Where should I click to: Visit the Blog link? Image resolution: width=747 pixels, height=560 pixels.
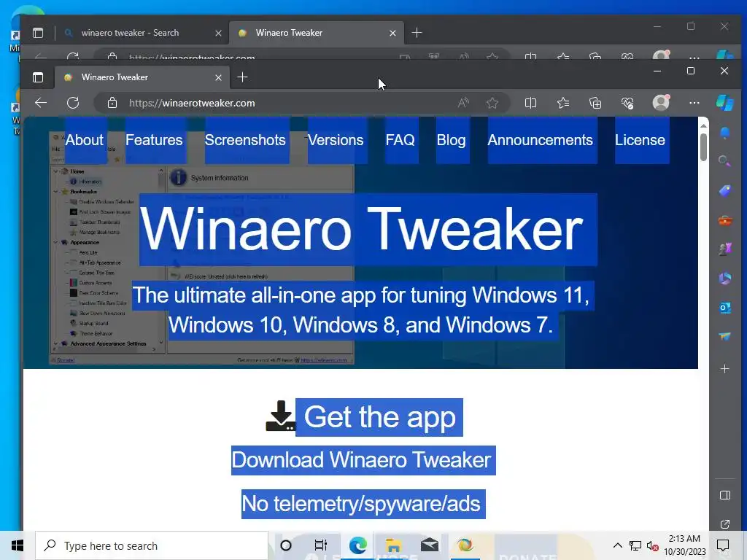click(x=451, y=140)
